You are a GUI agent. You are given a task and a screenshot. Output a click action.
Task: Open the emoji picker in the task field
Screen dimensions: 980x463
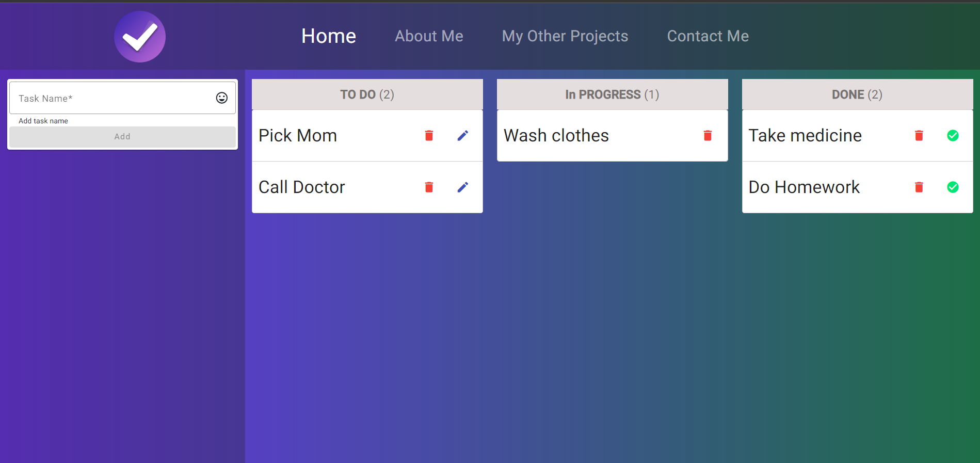pos(221,98)
